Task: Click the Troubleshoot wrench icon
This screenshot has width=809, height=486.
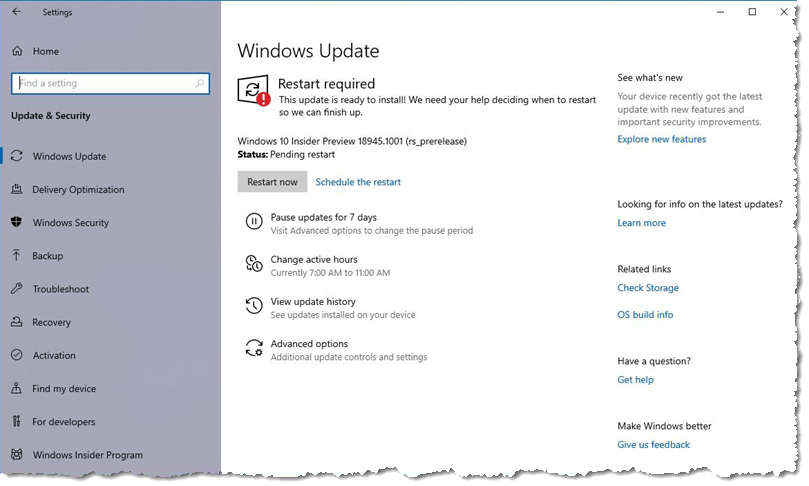Action: tap(17, 289)
